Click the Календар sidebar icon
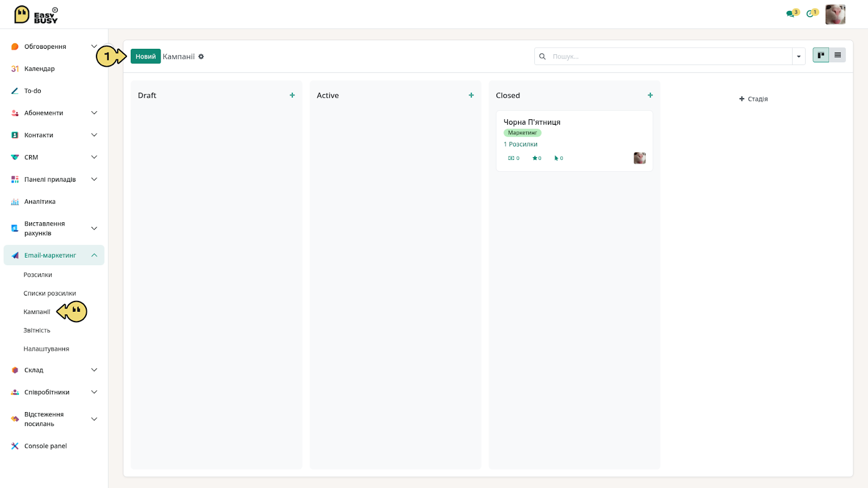The height and width of the screenshot is (488, 868). coord(15,69)
